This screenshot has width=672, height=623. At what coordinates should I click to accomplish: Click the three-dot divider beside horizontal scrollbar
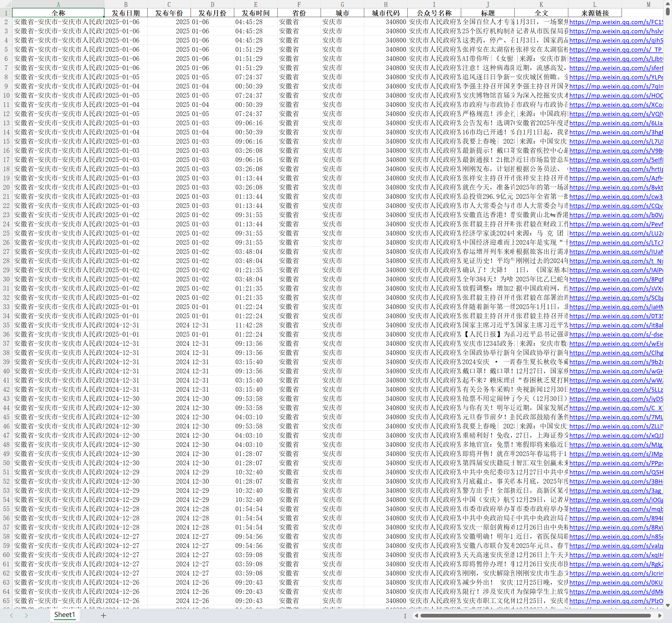[405, 616]
